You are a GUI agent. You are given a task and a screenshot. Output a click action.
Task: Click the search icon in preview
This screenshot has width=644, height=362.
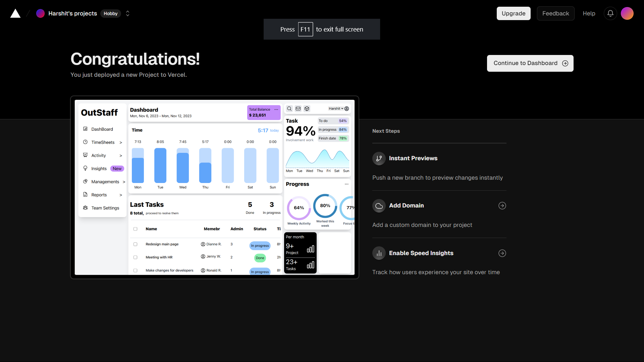tap(289, 109)
